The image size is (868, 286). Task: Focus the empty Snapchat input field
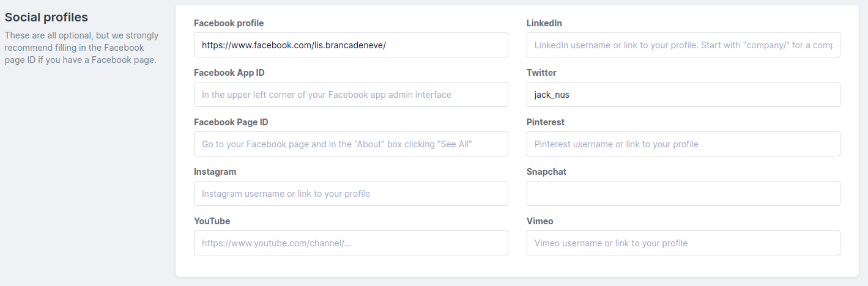(683, 194)
